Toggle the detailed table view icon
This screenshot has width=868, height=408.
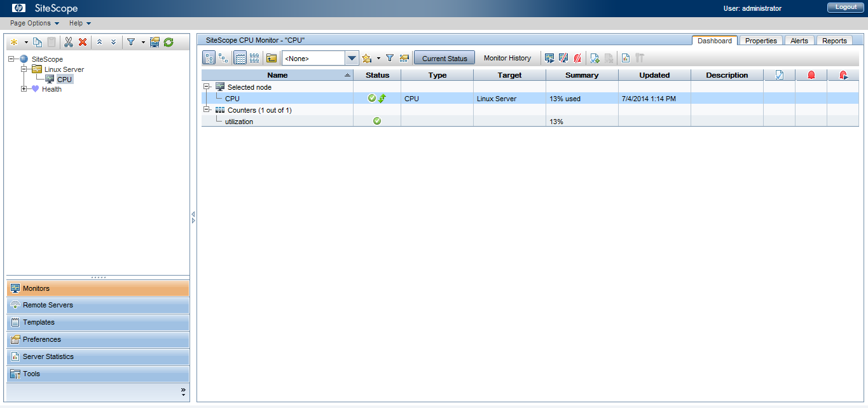coord(240,58)
